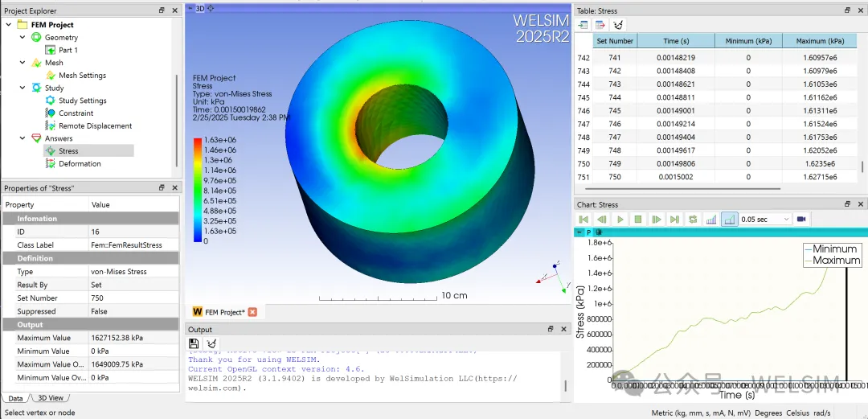Clear the Output panel with broom icon
Viewport: 868px width, 419px height.
click(x=211, y=343)
